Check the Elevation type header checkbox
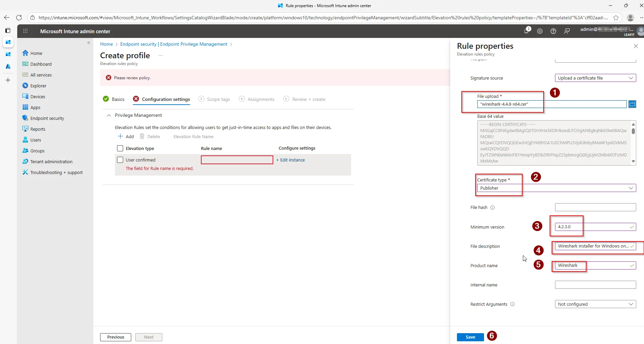This screenshot has width=644, height=344. [120, 148]
